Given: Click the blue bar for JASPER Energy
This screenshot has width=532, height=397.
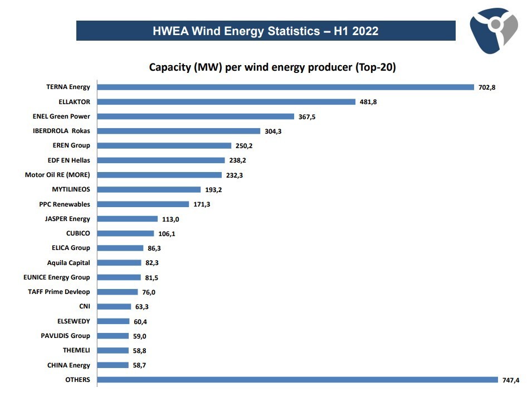Looking at the screenshot, I should pos(128,219).
